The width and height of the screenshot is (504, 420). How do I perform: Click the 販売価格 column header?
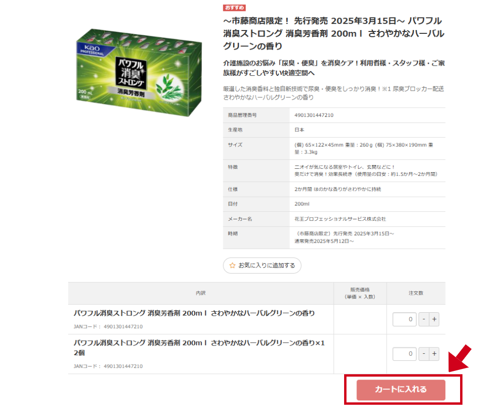[x=360, y=293]
